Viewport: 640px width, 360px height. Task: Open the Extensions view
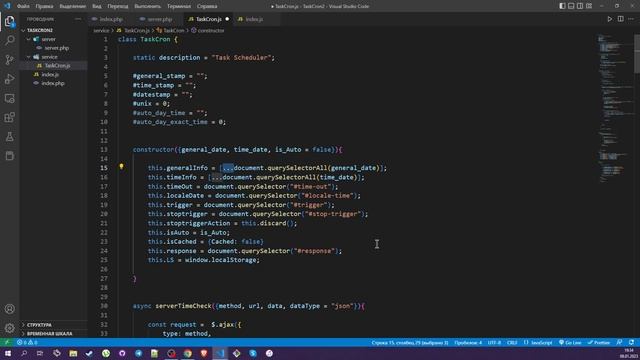pos(9,118)
